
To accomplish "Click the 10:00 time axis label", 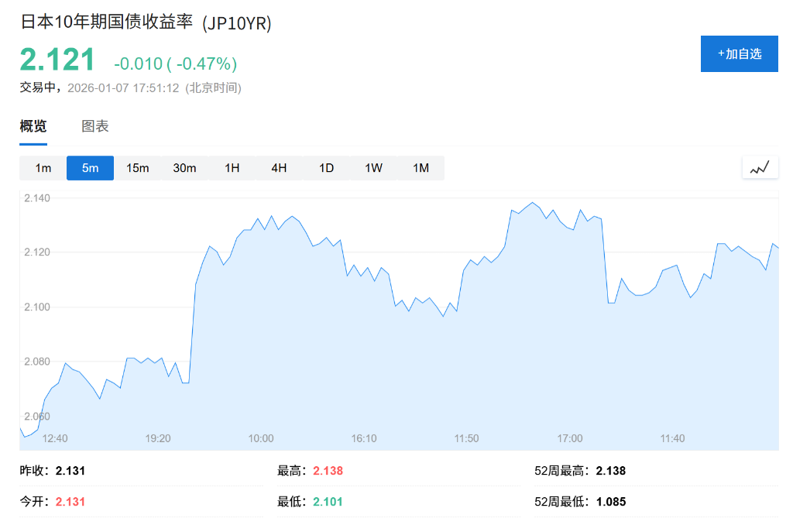I will [261, 438].
